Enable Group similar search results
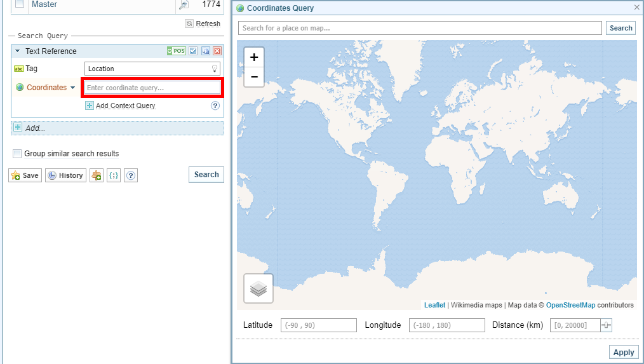This screenshot has width=644, height=364. click(x=17, y=154)
